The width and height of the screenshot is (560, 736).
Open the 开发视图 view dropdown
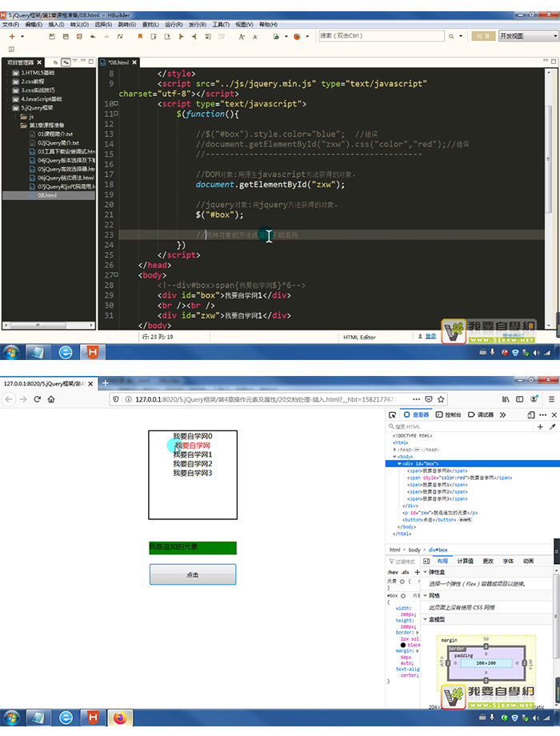point(528,36)
